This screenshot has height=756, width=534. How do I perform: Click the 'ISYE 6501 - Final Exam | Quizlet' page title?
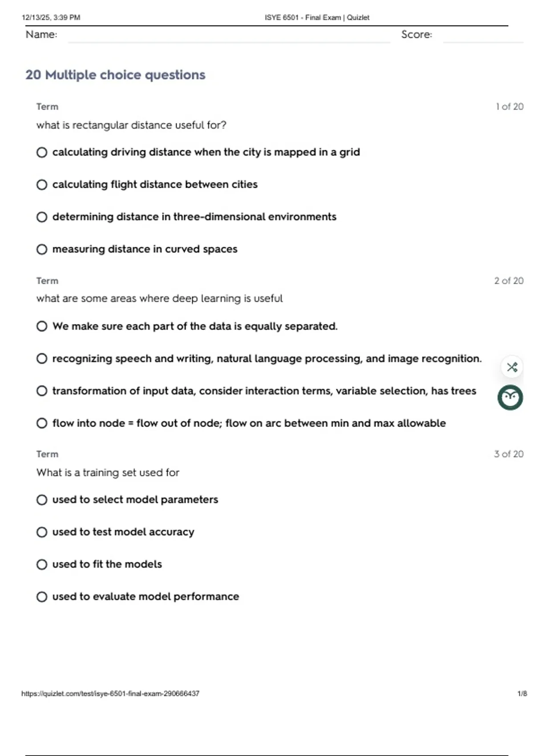point(317,17)
